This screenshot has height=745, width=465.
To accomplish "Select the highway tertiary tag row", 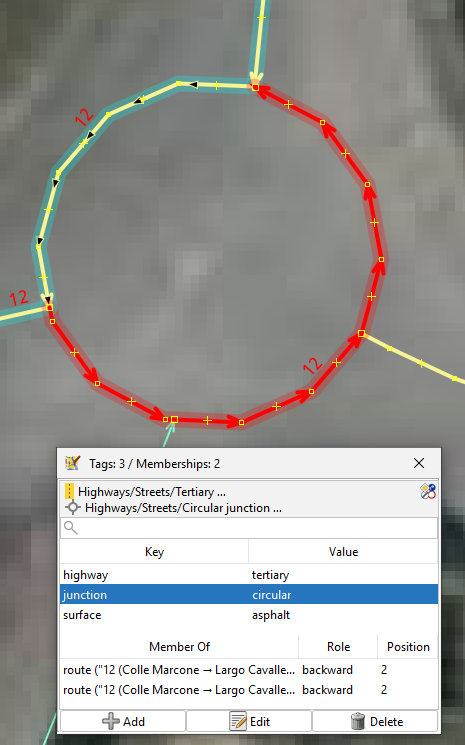I will coord(249,575).
